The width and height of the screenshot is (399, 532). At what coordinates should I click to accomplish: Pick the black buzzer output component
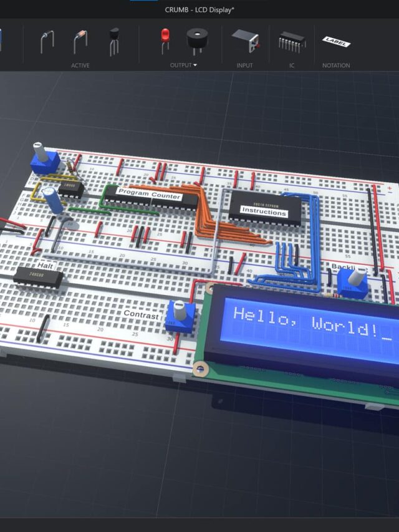[x=197, y=41]
